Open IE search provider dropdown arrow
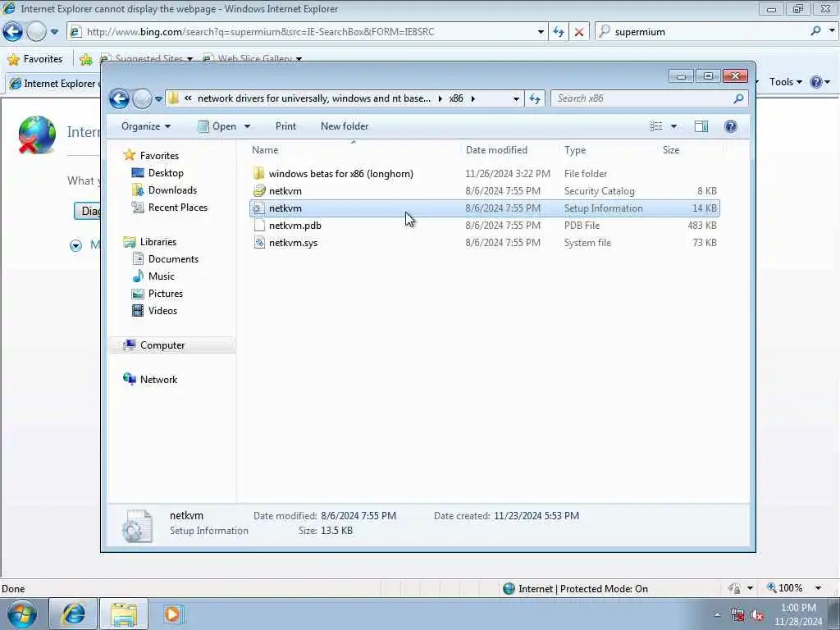This screenshot has width=840, height=630. 832,32
